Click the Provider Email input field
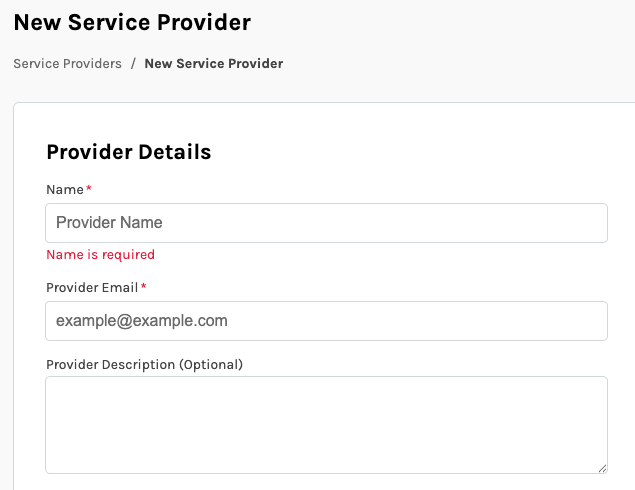 coord(326,321)
